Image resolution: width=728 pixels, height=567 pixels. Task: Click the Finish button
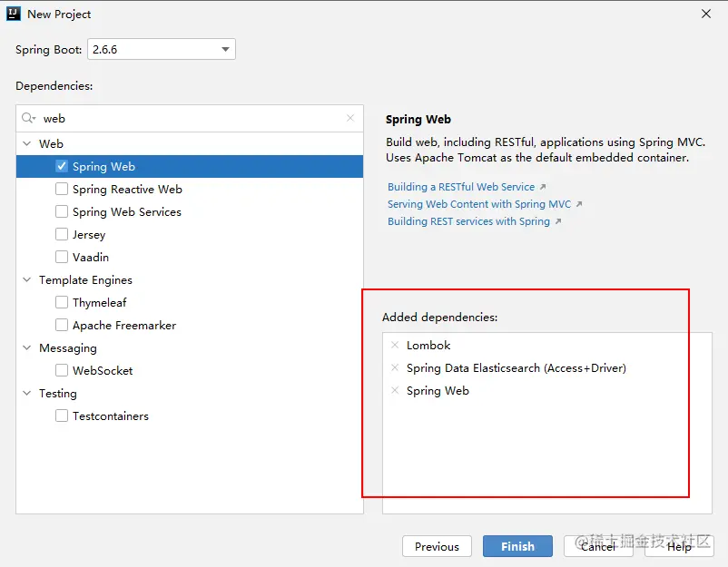tap(517, 546)
